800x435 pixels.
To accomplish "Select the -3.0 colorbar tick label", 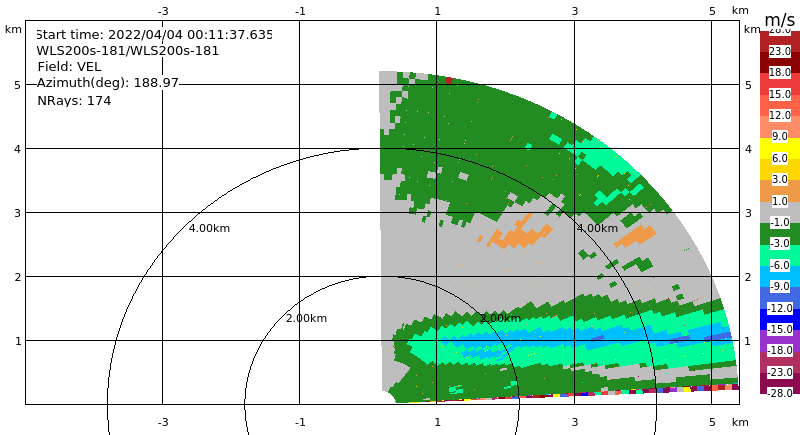I will pyautogui.click(x=780, y=243).
